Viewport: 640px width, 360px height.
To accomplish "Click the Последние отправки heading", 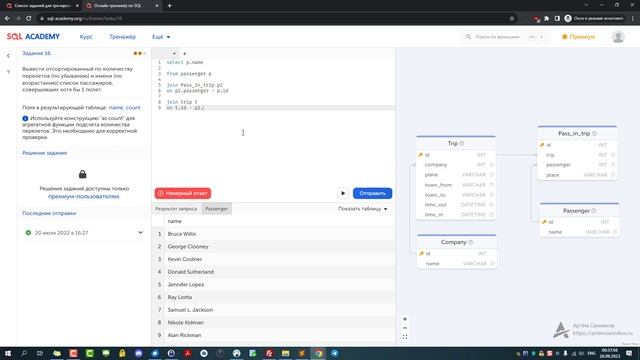I will 49,213.
